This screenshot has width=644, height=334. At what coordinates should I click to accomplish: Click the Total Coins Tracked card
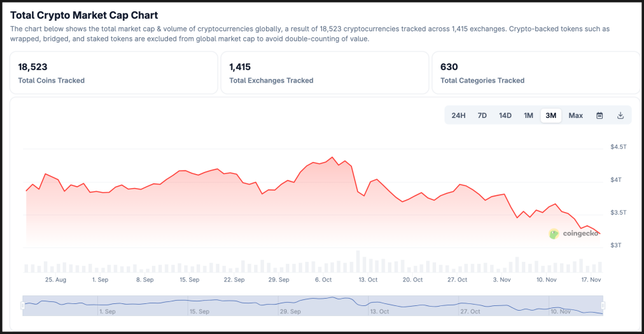(x=113, y=73)
